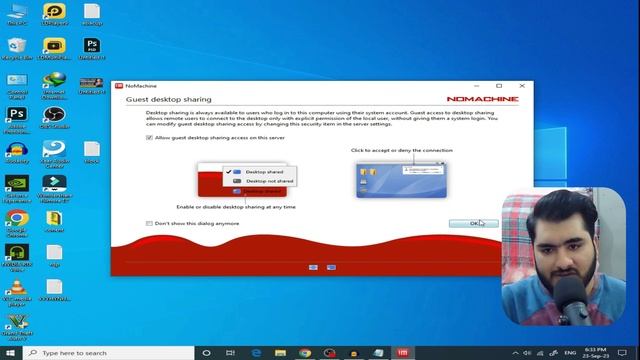Open the Recycle Bin desktop icon
Screen dimensions: 640x360
[x=17, y=49]
